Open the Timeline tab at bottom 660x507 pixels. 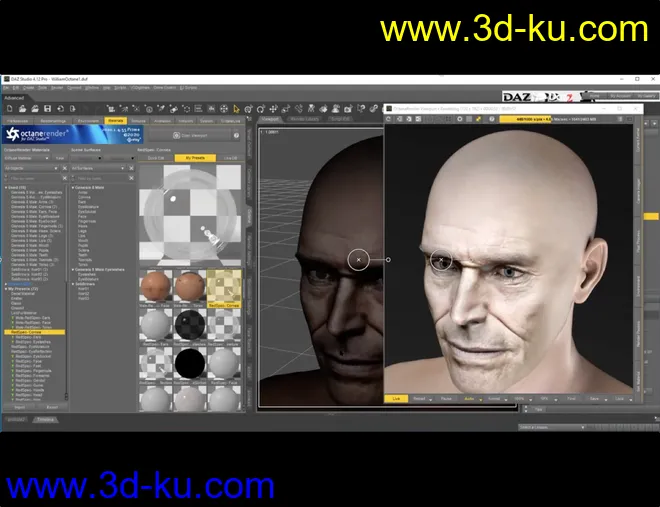(x=45, y=419)
